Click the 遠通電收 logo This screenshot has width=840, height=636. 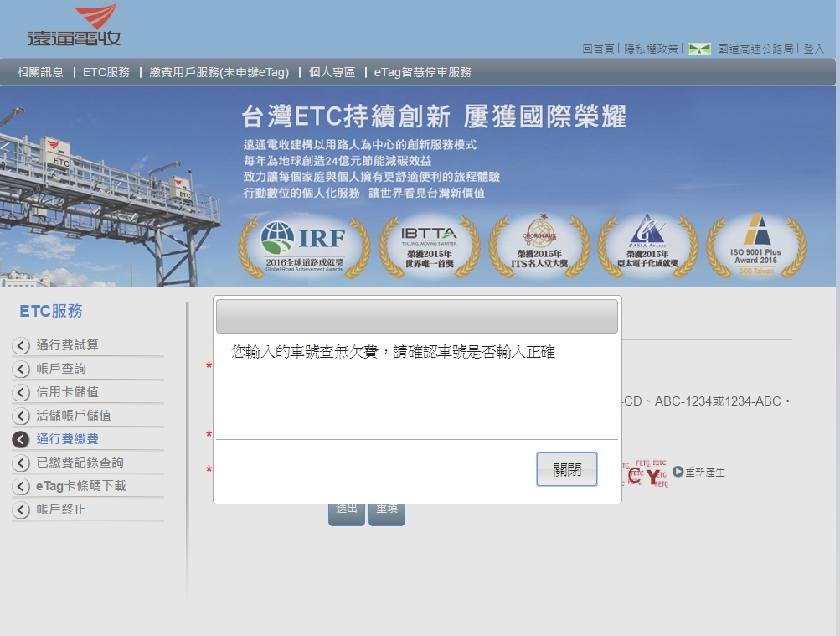74,24
